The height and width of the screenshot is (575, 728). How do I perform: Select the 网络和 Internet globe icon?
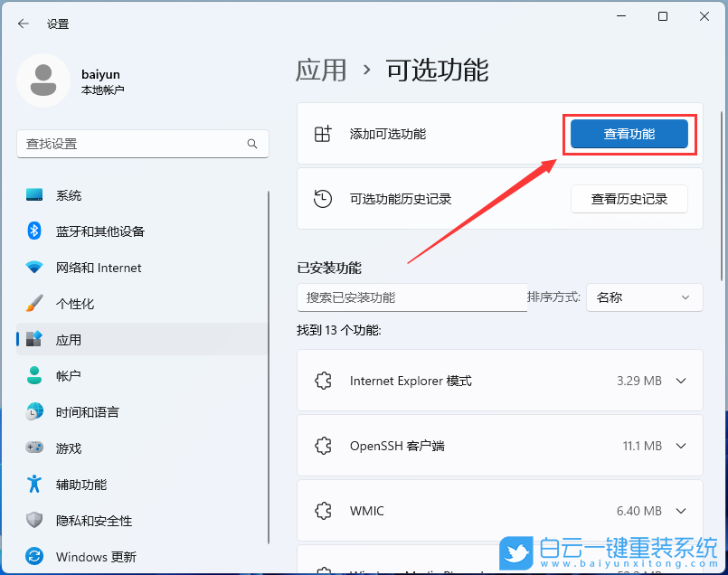[33, 267]
